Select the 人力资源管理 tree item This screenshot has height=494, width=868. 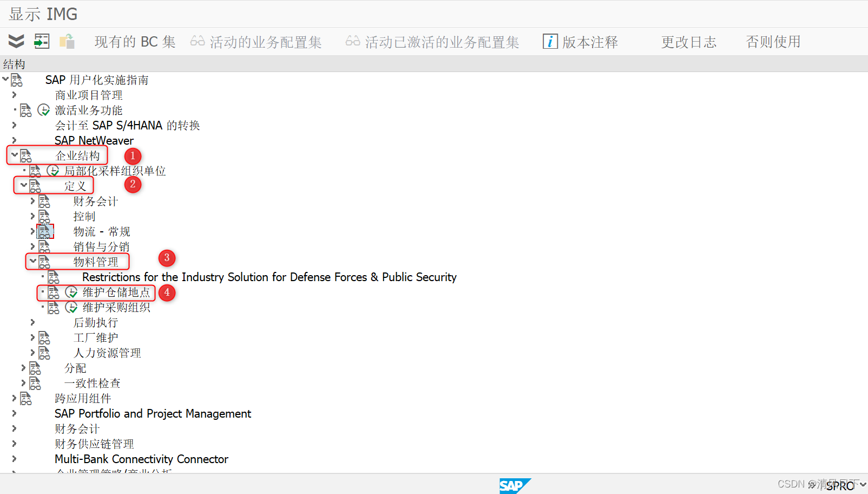tap(107, 353)
